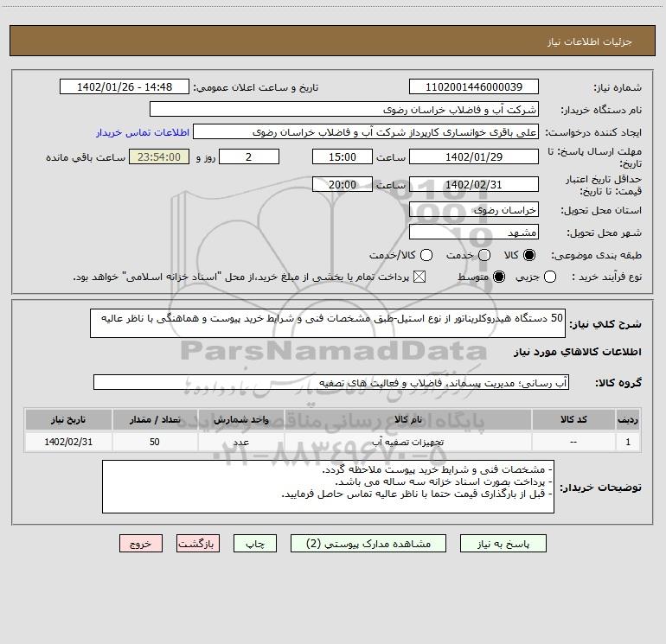Viewport: 666px width, 644px height.
Task: Click the توضیحات خریدار label
Action: pos(600,488)
